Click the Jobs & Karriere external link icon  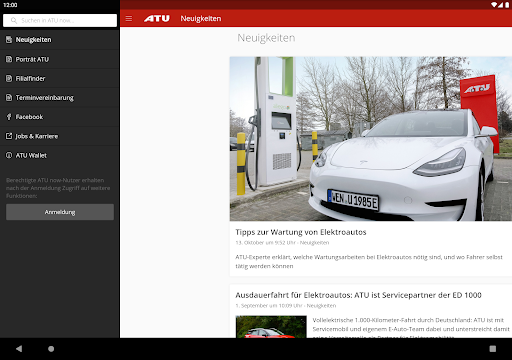(9, 136)
